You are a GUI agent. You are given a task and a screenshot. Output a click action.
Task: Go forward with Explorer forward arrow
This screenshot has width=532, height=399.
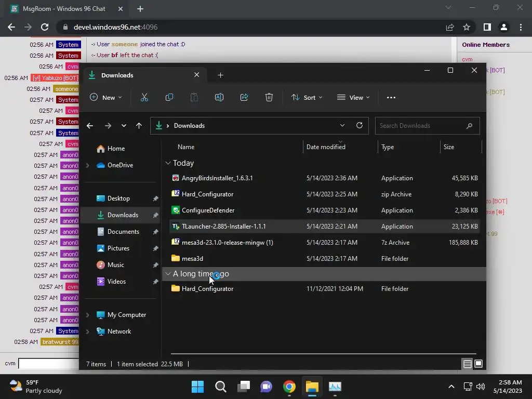108,126
